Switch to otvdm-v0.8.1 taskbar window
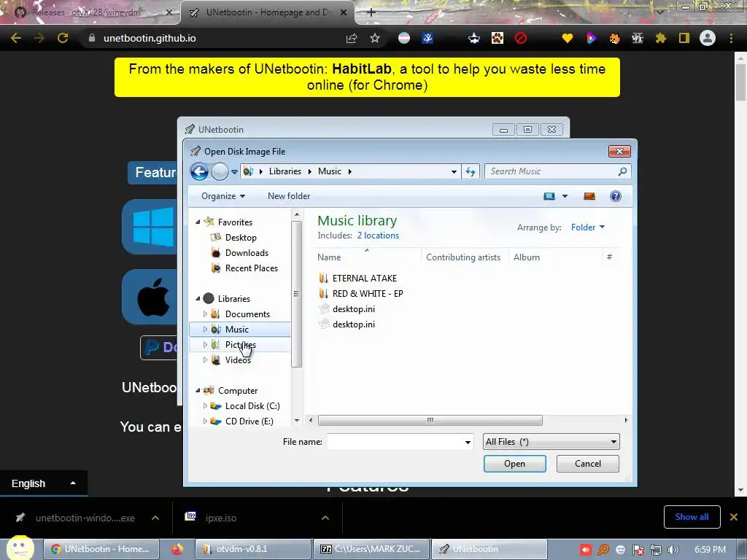This screenshot has width=747, height=560. pyautogui.click(x=253, y=549)
